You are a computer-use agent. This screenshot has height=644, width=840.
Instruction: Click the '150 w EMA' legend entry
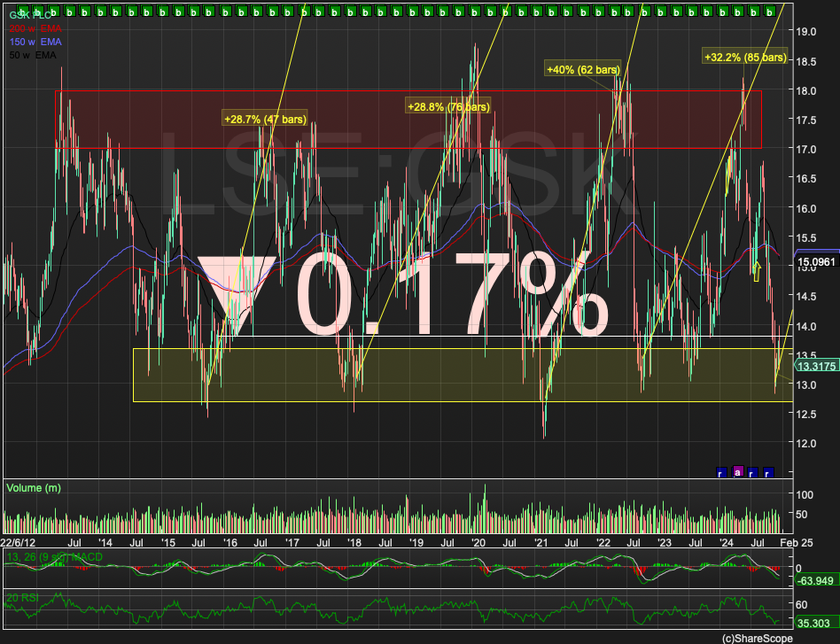(31, 43)
